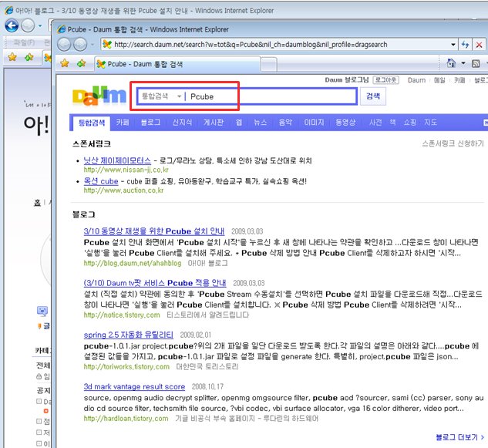488x448 pixels.
Task: Click the 스폰서링크 신청하기 link
Action: [453, 143]
